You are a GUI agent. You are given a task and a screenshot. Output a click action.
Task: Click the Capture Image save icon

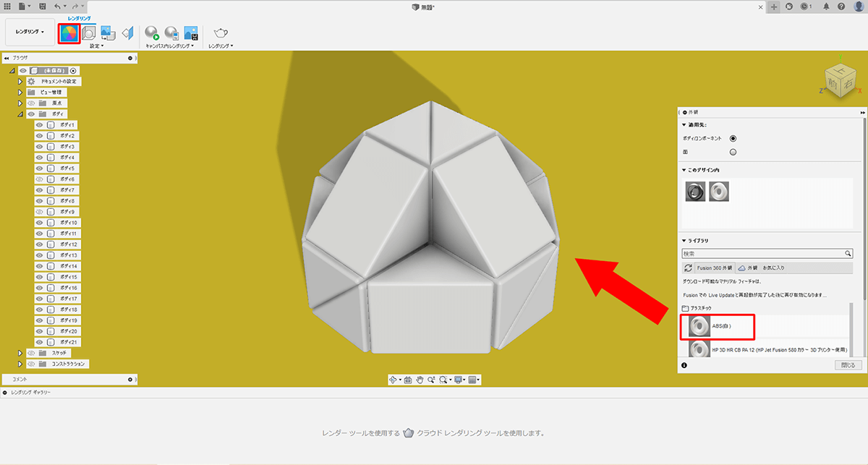(x=191, y=33)
